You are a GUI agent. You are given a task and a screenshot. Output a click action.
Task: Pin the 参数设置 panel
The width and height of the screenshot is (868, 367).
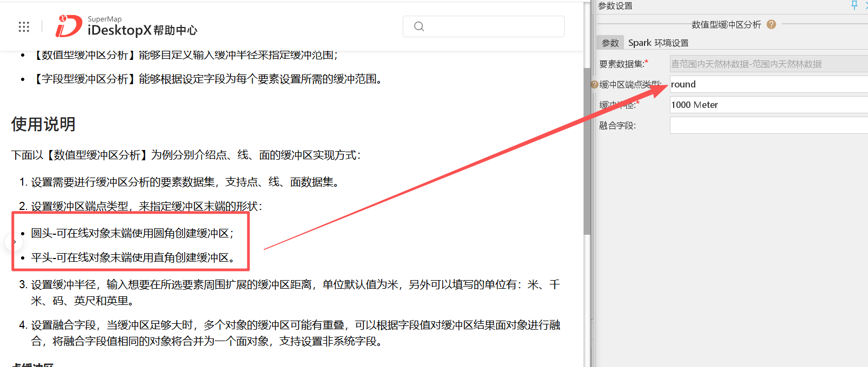click(x=855, y=5)
